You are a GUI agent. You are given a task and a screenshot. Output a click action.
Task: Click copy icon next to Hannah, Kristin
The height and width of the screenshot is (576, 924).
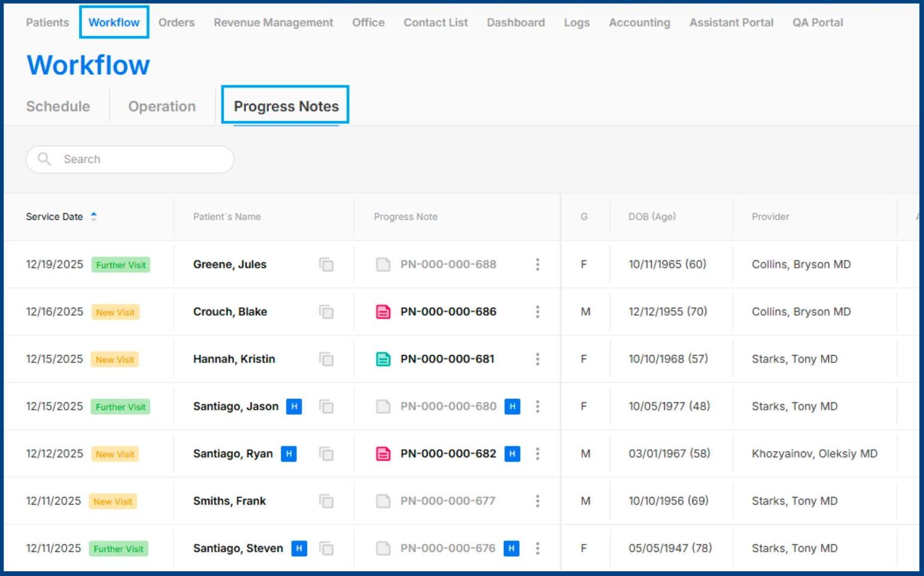(x=326, y=359)
